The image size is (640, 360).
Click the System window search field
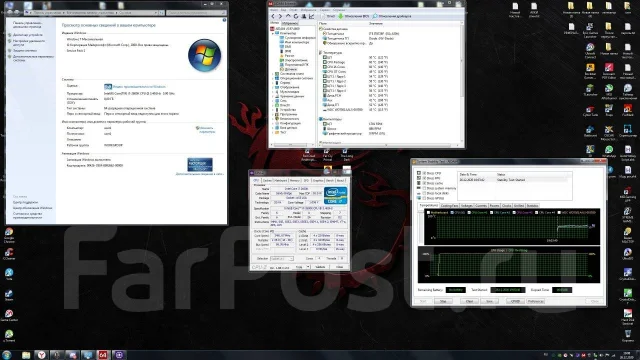coord(196,13)
